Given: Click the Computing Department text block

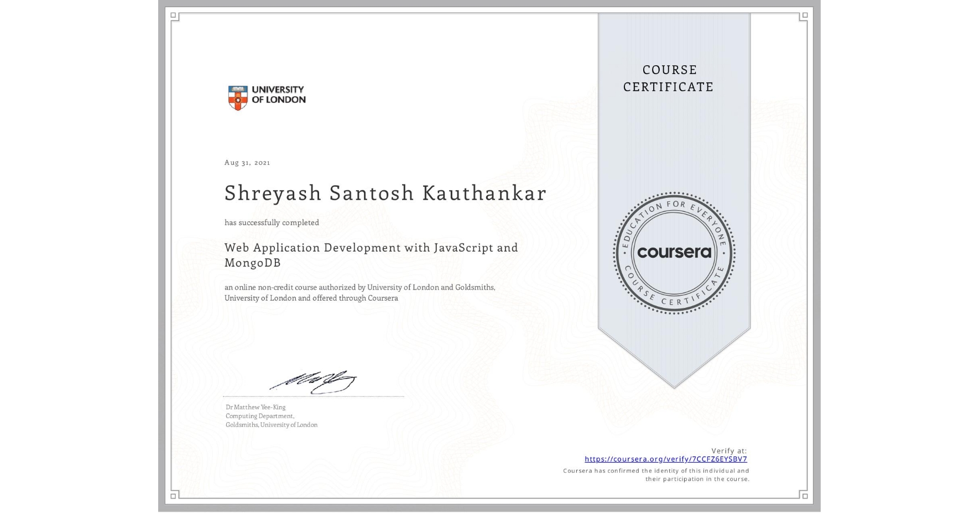Looking at the screenshot, I should (x=259, y=416).
